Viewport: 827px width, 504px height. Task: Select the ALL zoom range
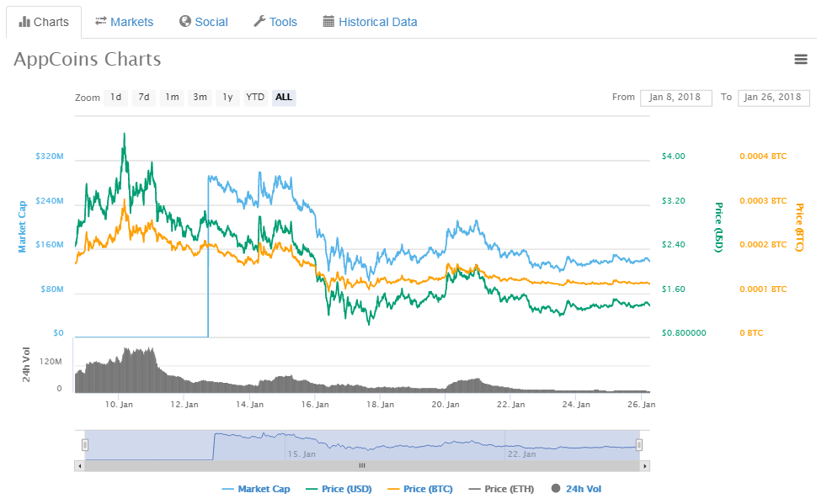[x=284, y=97]
